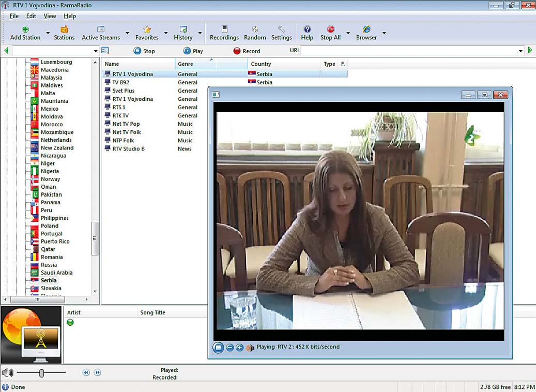Image resolution: width=536 pixels, height=392 pixels.
Task: Select the TV B92 station row
Action: coord(225,82)
